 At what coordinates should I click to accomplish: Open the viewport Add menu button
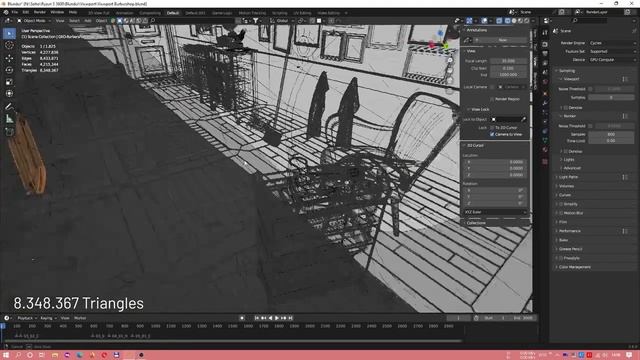88,21
